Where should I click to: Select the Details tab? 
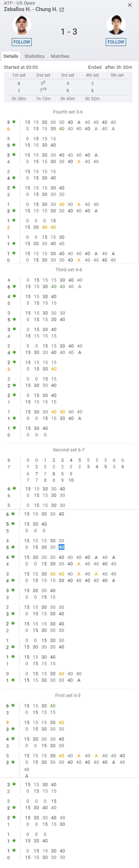point(11,56)
